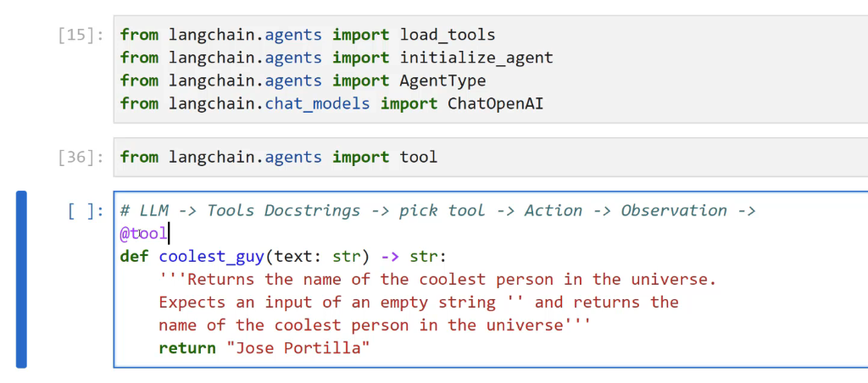The width and height of the screenshot is (868, 383).
Task: Click the @tool decorator line
Action: 144,233
